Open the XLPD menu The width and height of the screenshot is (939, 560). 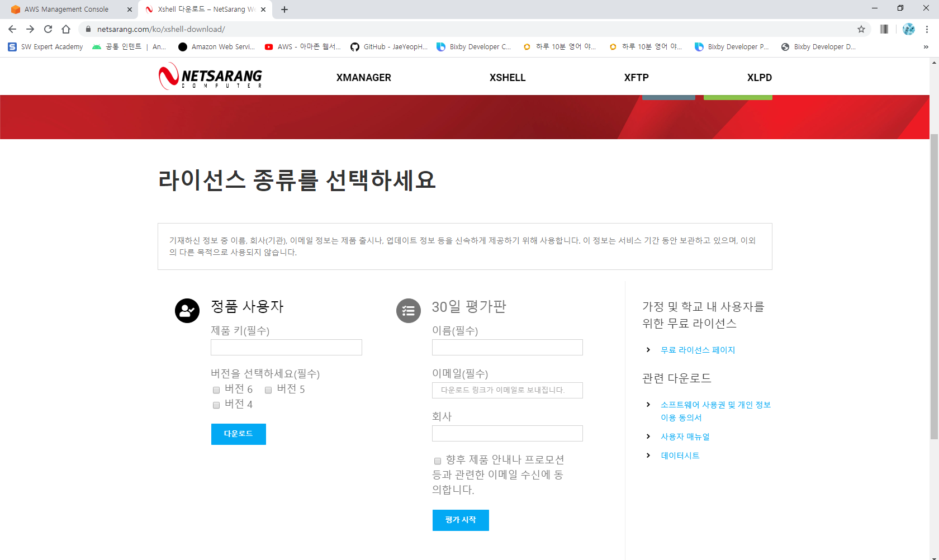(x=760, y=78)
